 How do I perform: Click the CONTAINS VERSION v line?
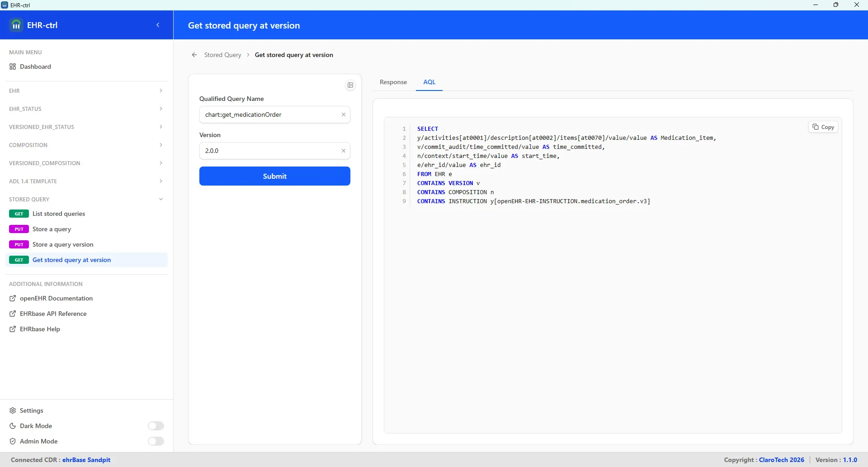click(448, 183)
